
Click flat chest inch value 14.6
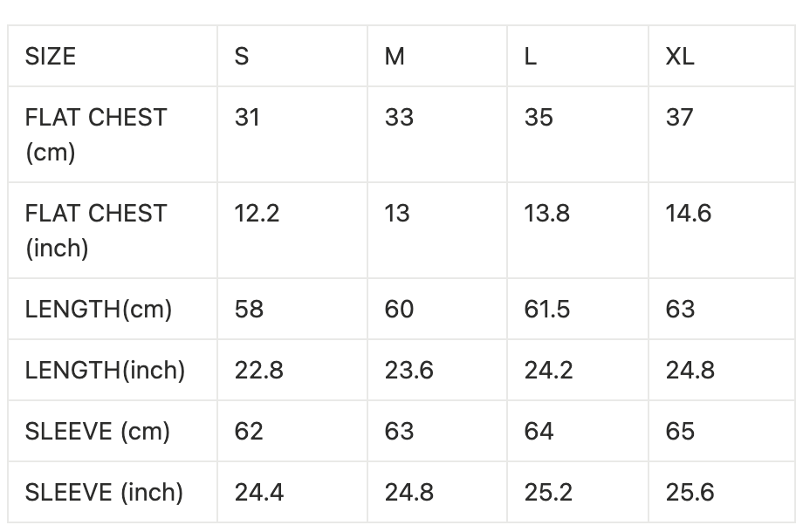click(x=688, y=213)
